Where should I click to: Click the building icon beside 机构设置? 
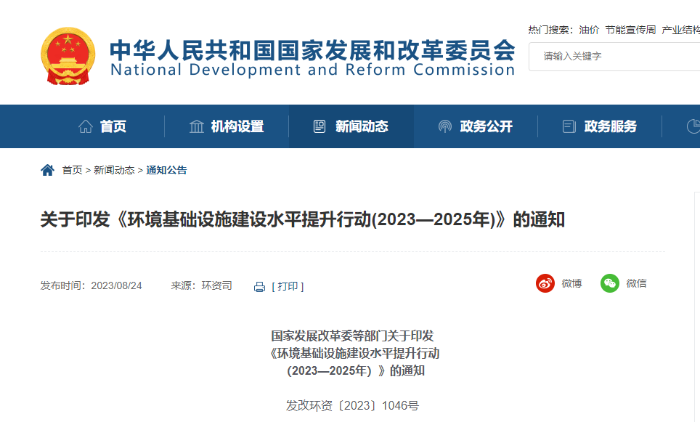(197, 127)
